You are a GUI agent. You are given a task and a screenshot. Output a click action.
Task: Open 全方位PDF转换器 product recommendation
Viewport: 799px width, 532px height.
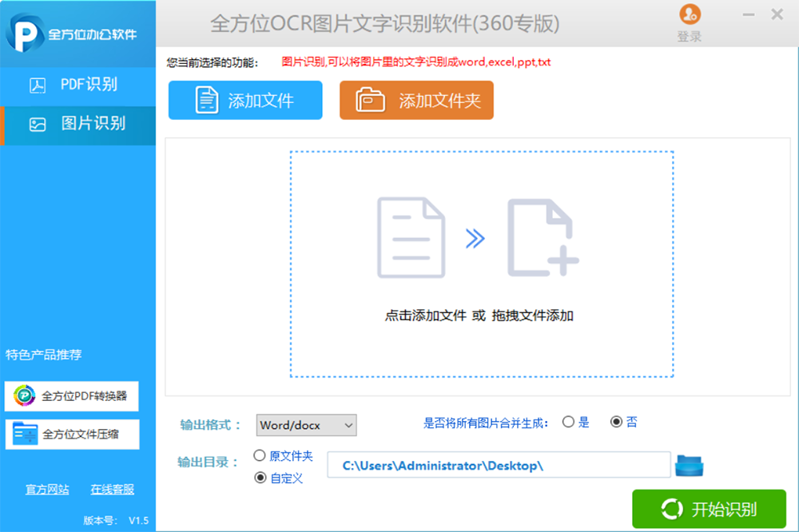72,395
